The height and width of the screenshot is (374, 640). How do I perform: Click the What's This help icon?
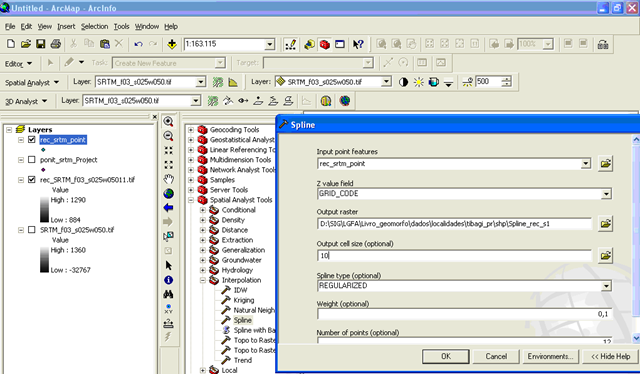coord(358,44)
